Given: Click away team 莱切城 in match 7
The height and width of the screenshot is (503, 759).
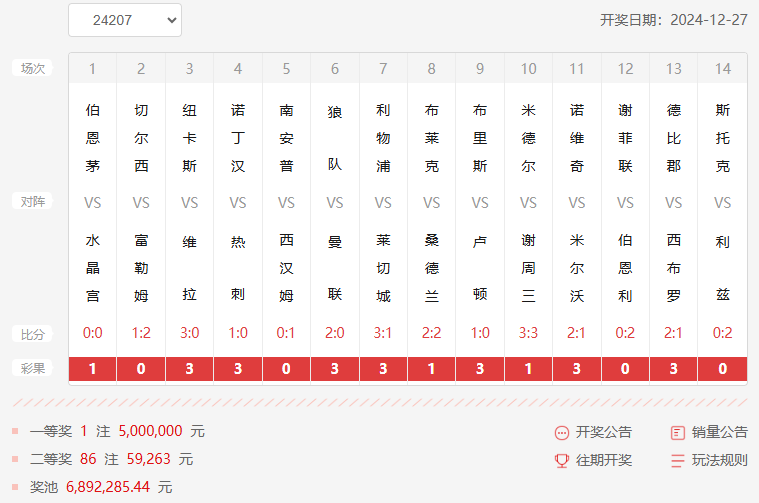Looking at the screenshot, I should coord(383,268).
